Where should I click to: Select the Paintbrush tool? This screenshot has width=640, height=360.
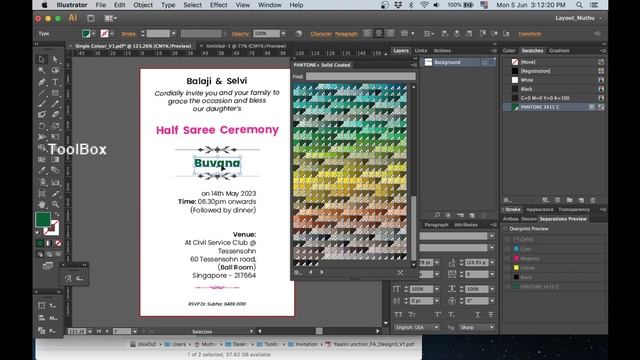(x=42, y=104)
